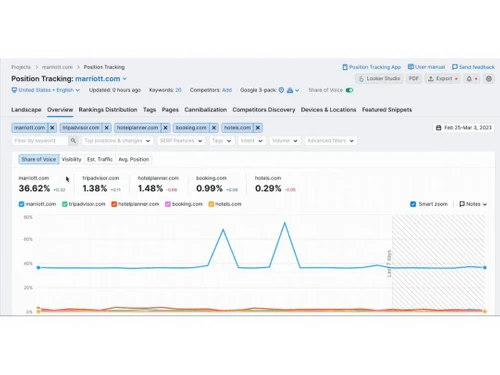Viewport: 500px width, 375px height.
Task: Click the second blue peak on the chart
Action: pyautogui.click(x=285, y=223)
